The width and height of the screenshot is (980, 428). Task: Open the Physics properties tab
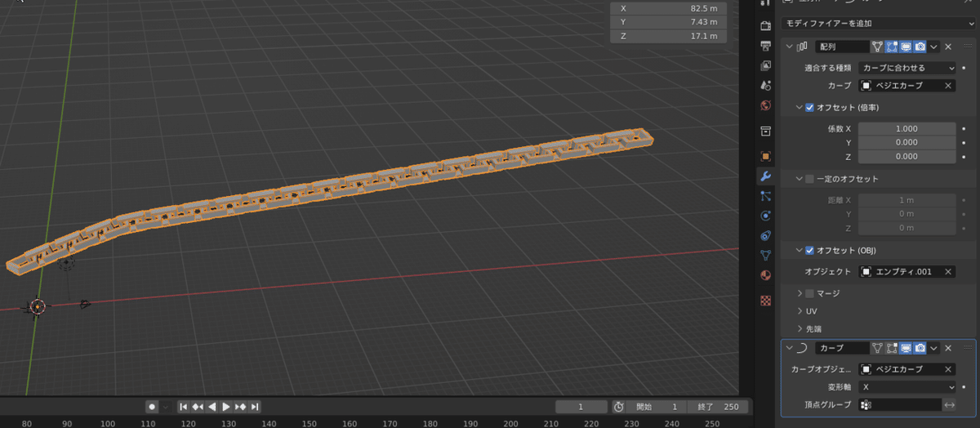pos(765,216)
